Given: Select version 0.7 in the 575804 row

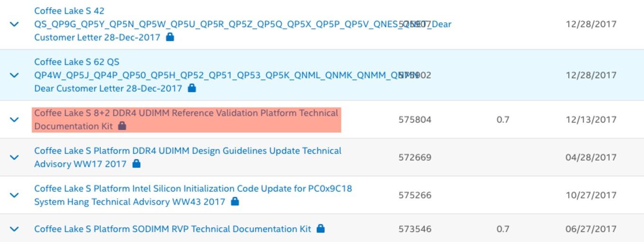Looking at the screenshot, I should 503,119.
